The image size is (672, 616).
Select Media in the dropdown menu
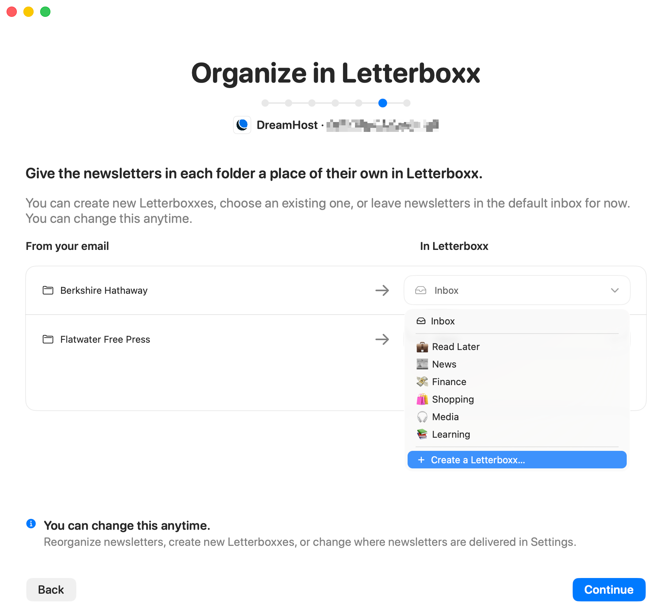tap(517, 417)
